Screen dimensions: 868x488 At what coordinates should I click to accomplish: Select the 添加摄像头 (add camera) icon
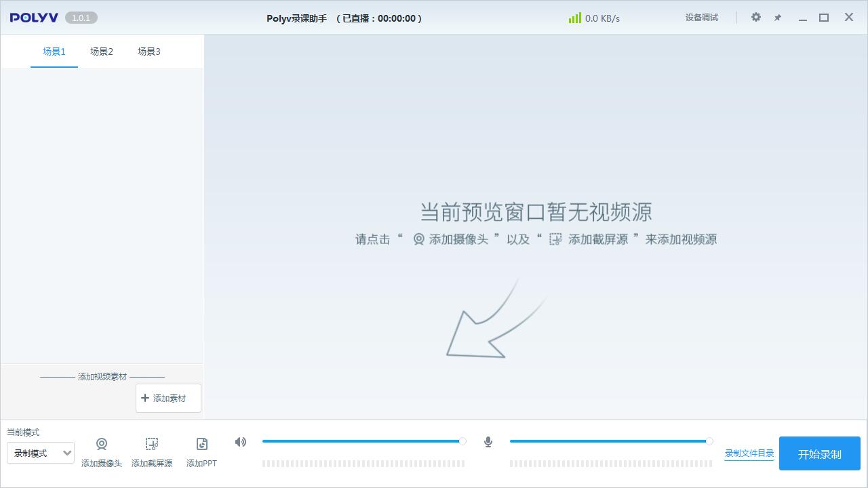pyautogui.click(x=102, y=444)
